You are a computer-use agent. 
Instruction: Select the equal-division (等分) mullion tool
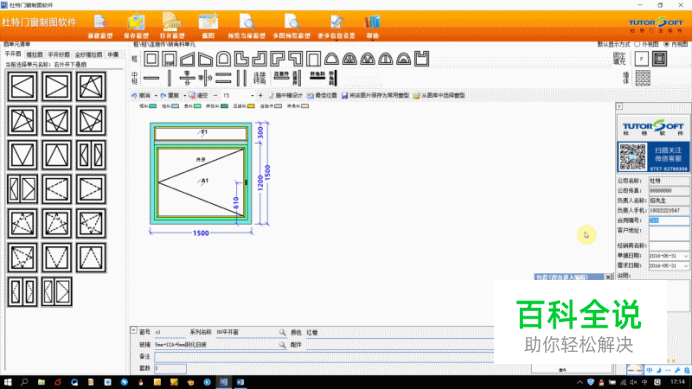187,78
